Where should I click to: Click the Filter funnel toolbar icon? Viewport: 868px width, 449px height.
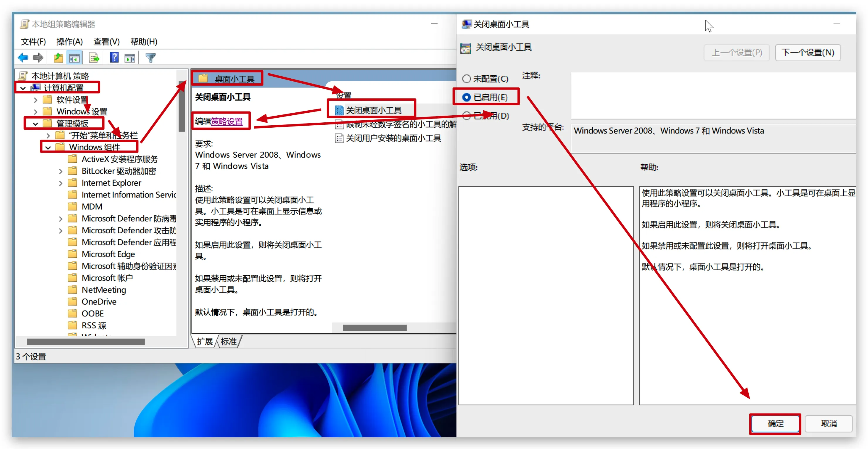click(x=150, y=58)
